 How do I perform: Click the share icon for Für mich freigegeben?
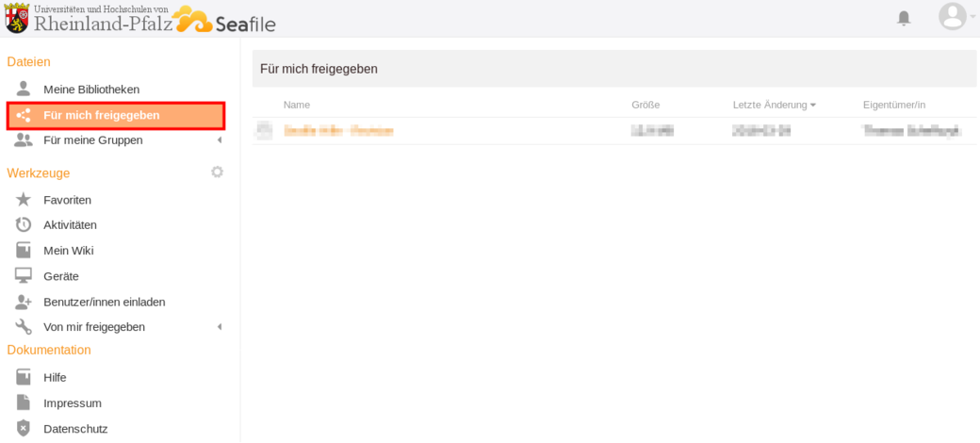coord(24,115)
